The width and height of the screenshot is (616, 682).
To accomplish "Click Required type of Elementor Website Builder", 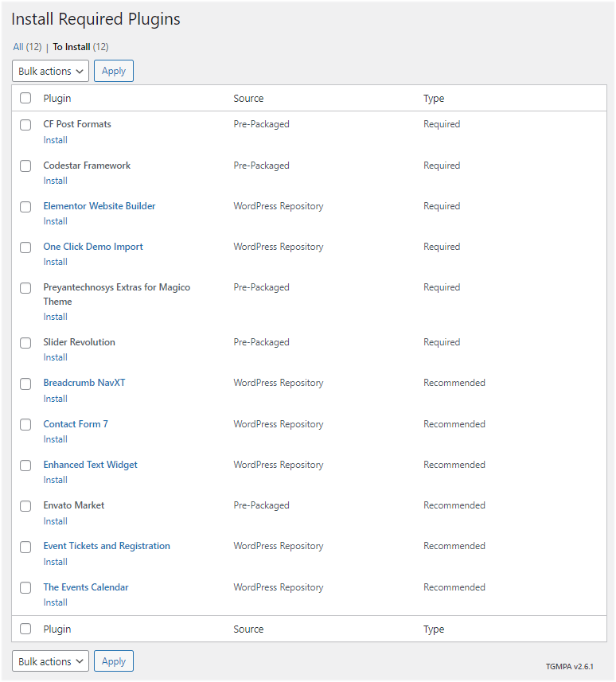I will coord(442,206).
